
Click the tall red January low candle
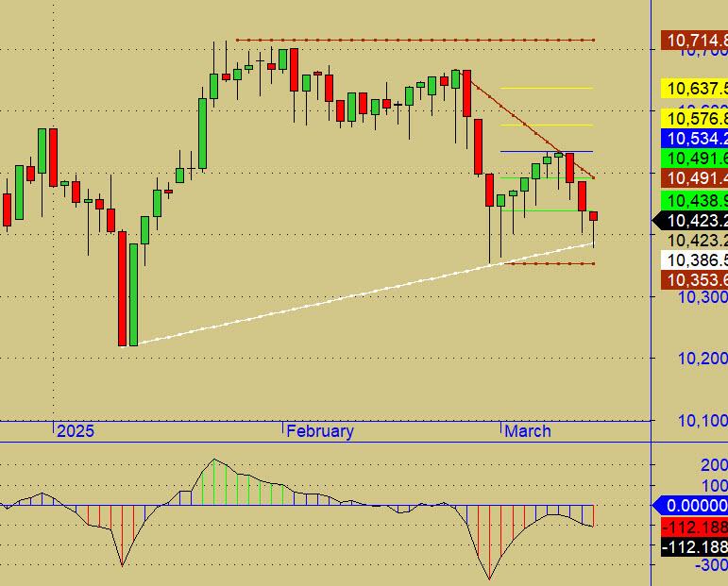point(122,288)
